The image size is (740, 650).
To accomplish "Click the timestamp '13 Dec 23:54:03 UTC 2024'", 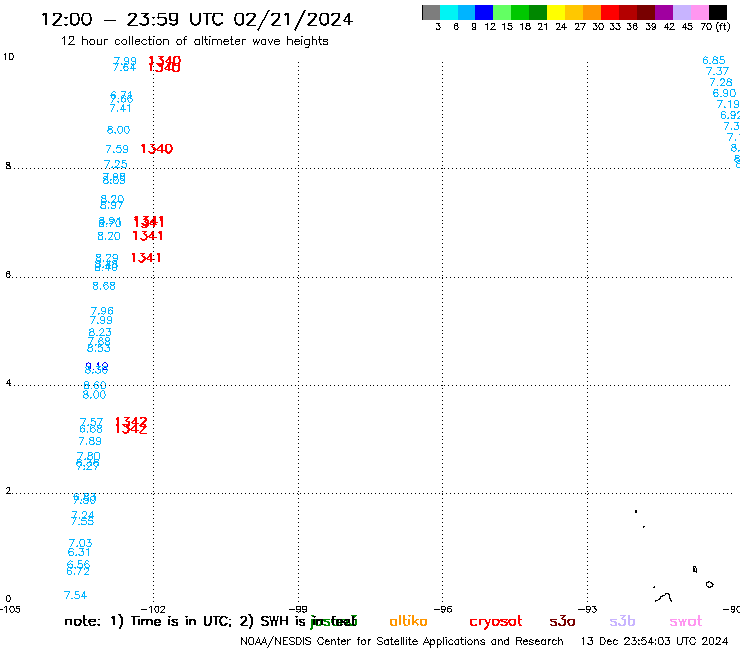I will click(x=655, y=642).
